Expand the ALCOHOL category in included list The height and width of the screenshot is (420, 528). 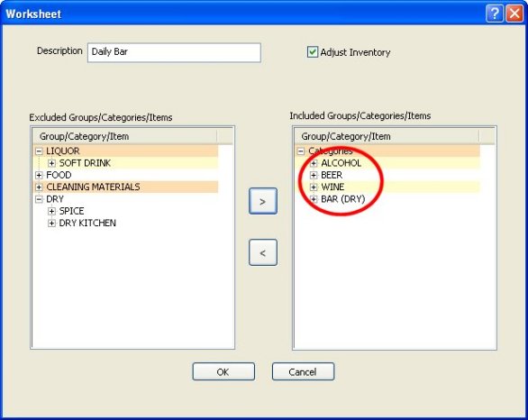tap(314, 163)
